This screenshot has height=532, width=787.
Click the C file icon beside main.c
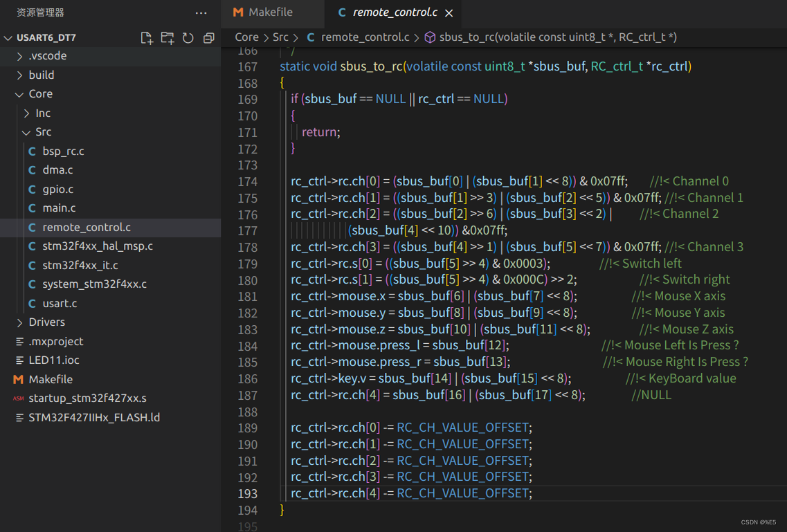[32, 208]
